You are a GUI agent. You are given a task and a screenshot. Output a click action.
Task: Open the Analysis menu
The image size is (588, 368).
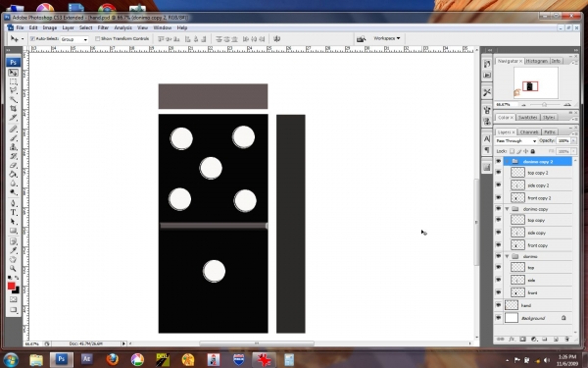123,27
